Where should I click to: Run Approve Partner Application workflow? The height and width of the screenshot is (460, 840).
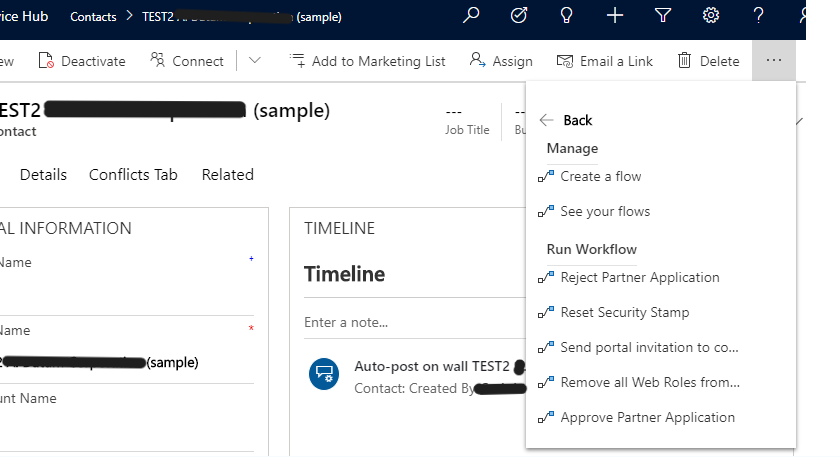pyautogui.click(x=647, y=417)
